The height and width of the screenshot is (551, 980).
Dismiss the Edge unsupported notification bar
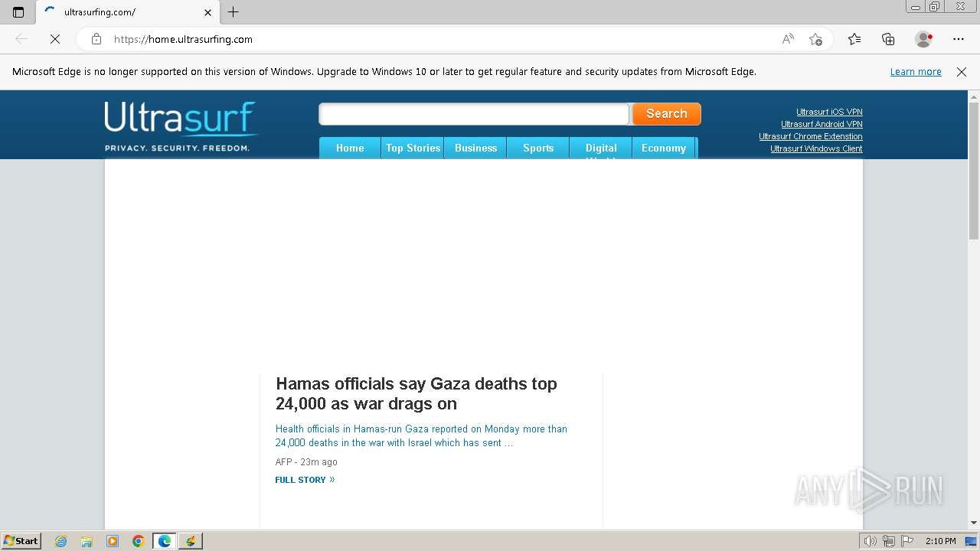(962, 72)
